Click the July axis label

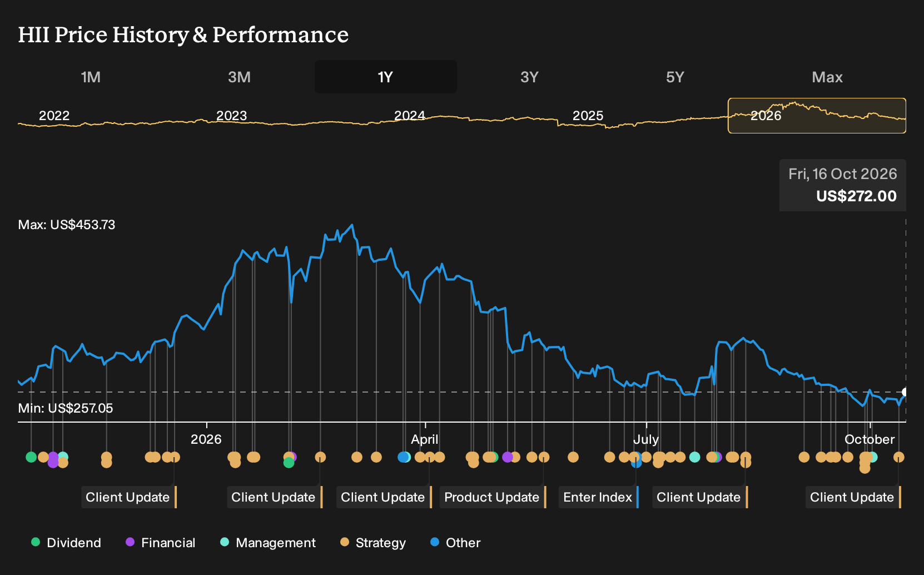click(x=646, y=439)
